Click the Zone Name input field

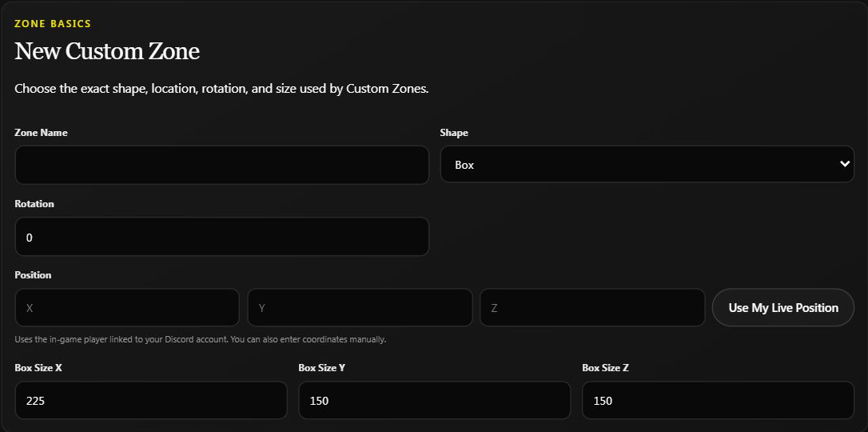pyautogui.click(x=222, y=165)
